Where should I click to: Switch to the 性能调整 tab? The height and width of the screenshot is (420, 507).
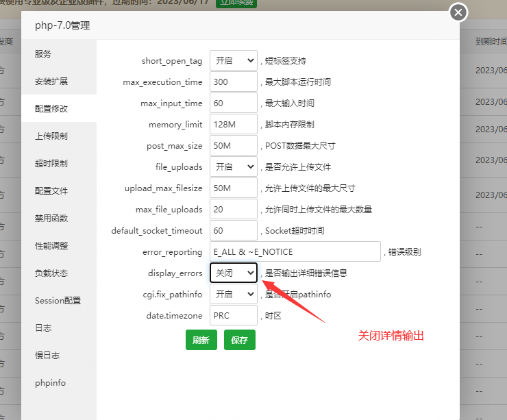point(59,246)
